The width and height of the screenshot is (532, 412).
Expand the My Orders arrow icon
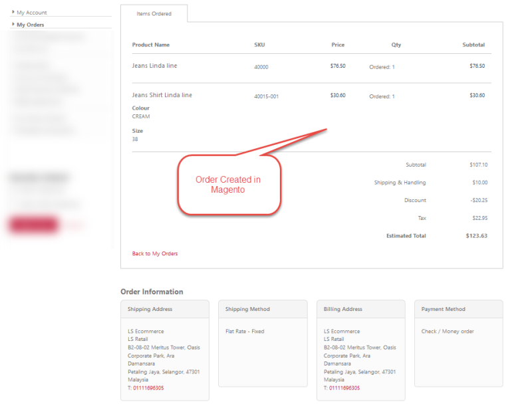coord(13,24)
